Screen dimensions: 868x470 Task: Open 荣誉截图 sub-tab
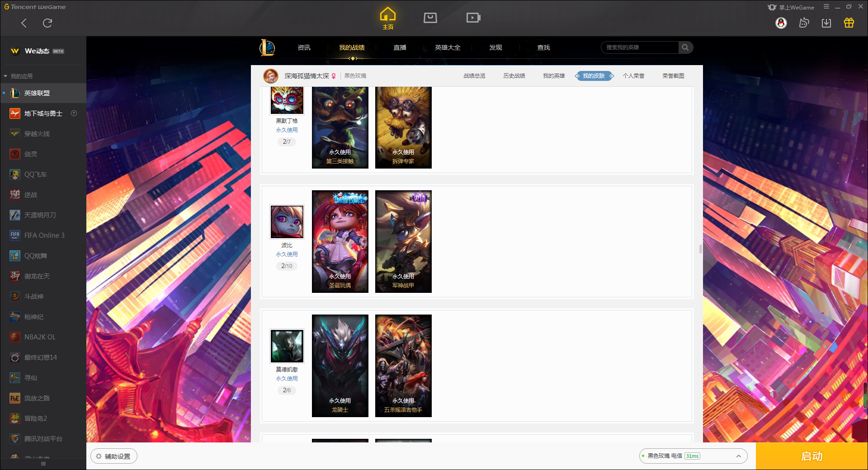coord(673,76)
